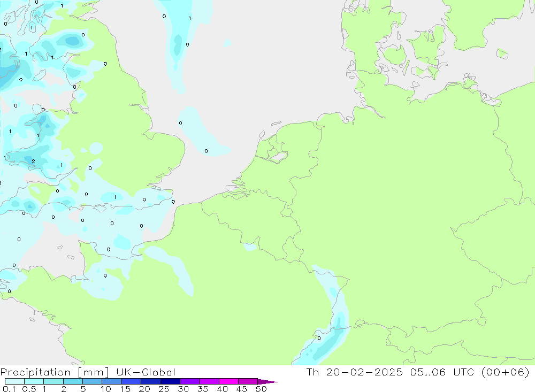Click the 0.1–0.5 mm legend color swatch
This screenshot has height=392, width=535.
point(14,381)
